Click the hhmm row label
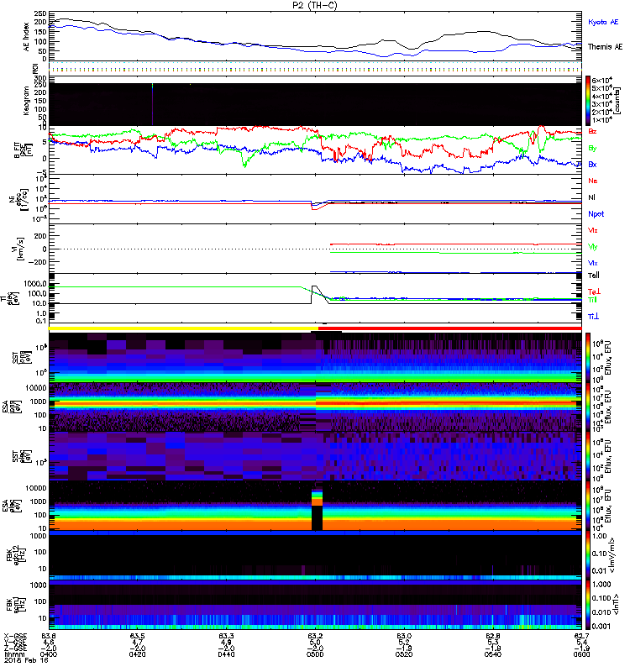Screen dimensions: 630x672 tap(13, 654)
